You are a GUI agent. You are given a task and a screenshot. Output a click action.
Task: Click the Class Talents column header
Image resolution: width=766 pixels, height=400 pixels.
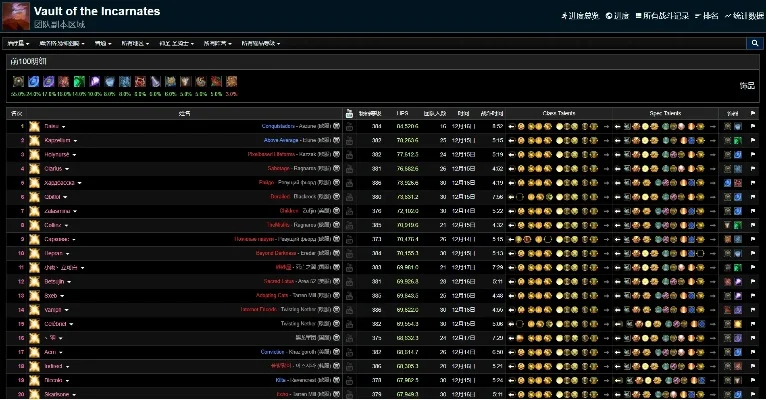559,113
